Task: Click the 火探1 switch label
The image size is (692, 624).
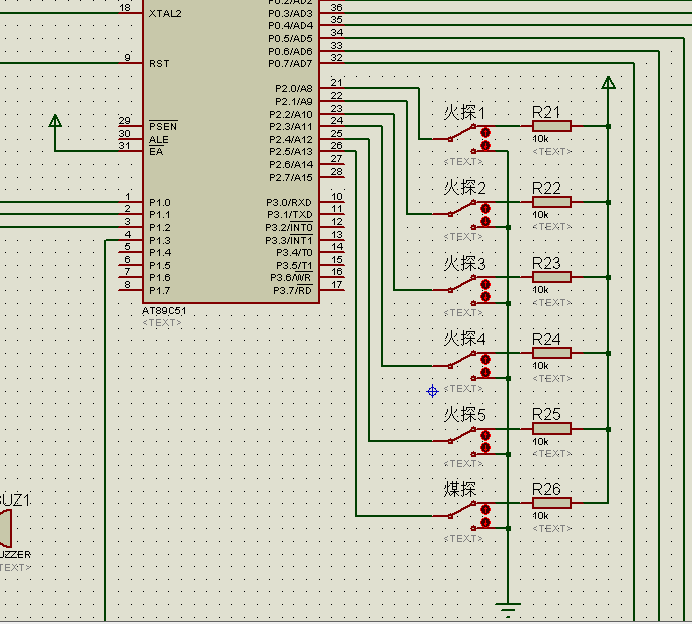Action: point(464,113)
